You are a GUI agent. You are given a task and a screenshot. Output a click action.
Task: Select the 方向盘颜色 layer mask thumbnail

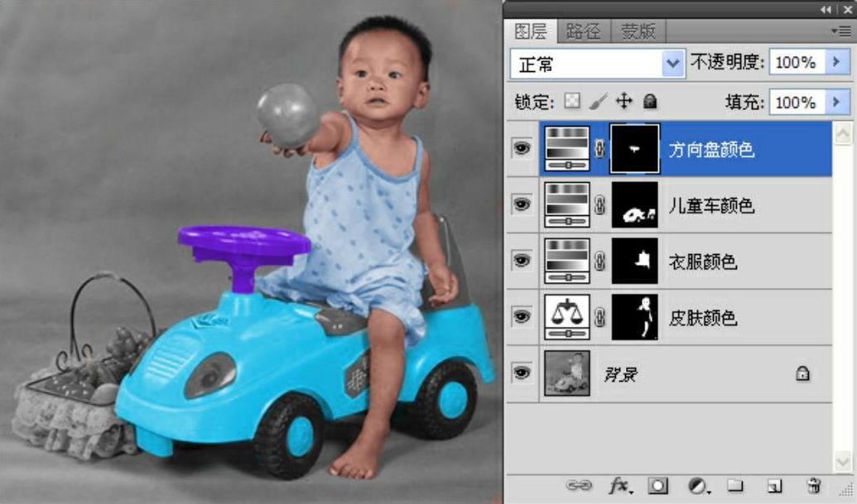(x=634, y=148)
